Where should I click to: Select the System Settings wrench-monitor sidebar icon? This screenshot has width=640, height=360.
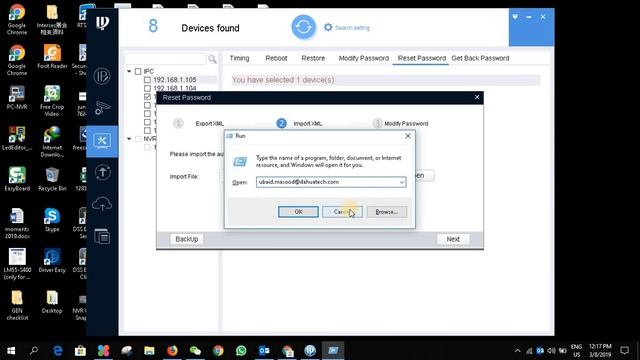102,141
